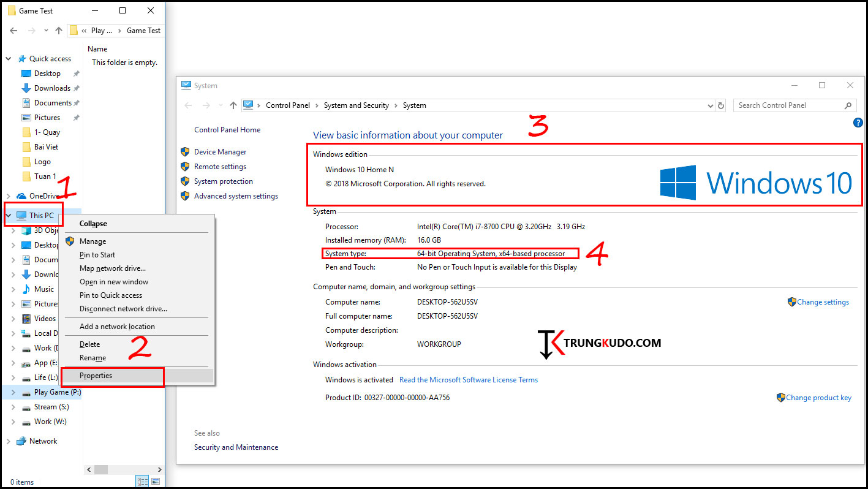The image size is (868, 489).
Task: Open the Bai Viet folder
Action: point(47,147)
